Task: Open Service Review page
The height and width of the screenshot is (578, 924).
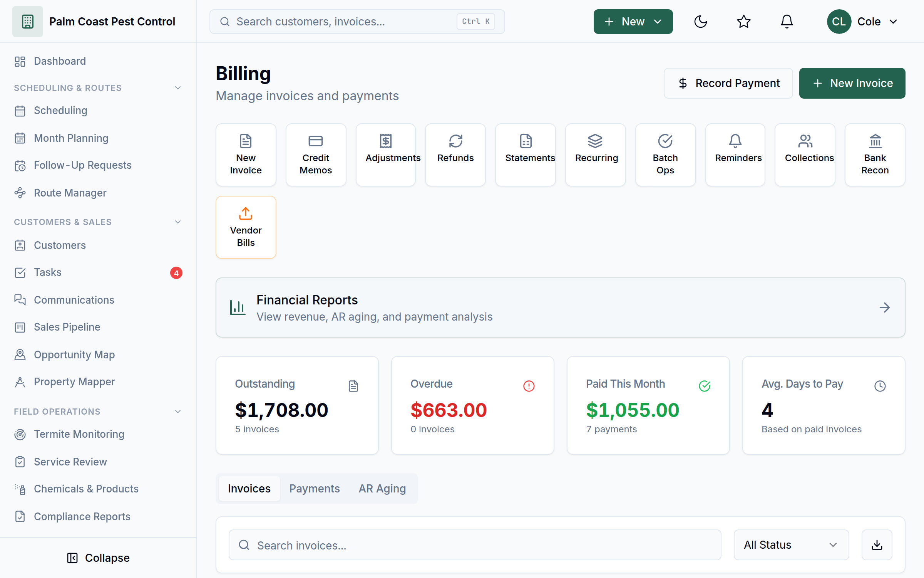Action: click(98, 462)
